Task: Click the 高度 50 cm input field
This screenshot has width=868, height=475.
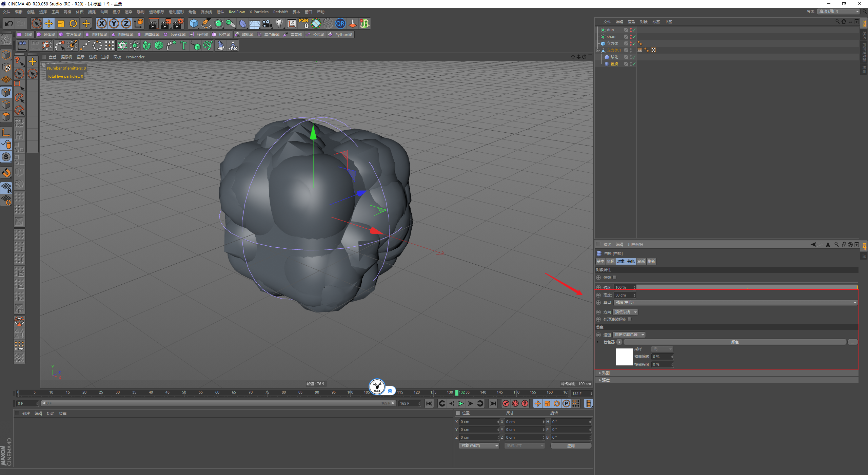Action: [x=624, y=295]
